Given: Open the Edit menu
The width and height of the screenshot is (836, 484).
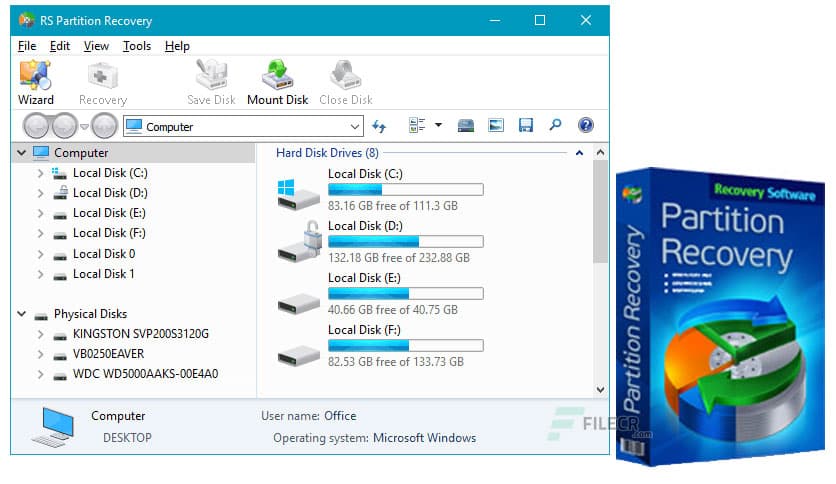Looking at the screenshot, I should tap(60, 46).
